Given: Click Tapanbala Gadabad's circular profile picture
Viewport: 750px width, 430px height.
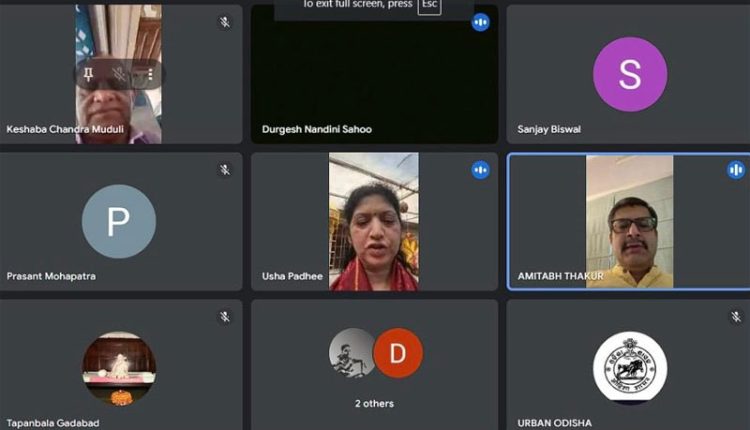Looking at the screenshot, I should click(118, 368).
